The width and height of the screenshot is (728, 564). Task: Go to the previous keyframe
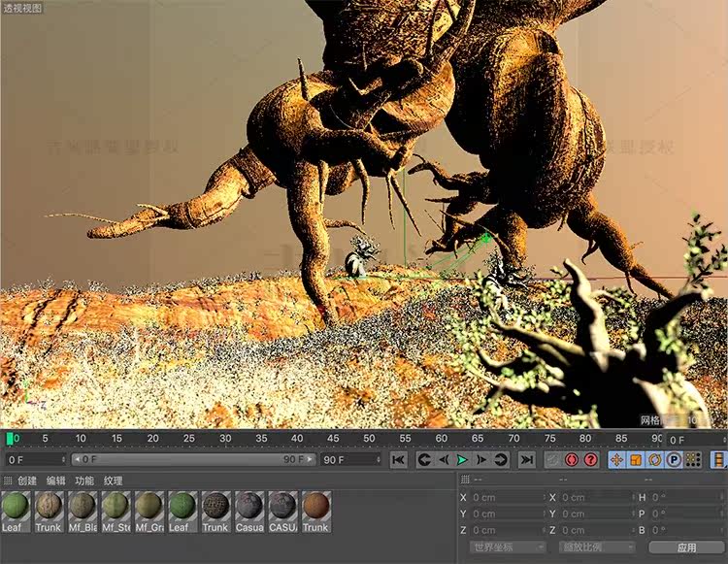tap(423, 459)
